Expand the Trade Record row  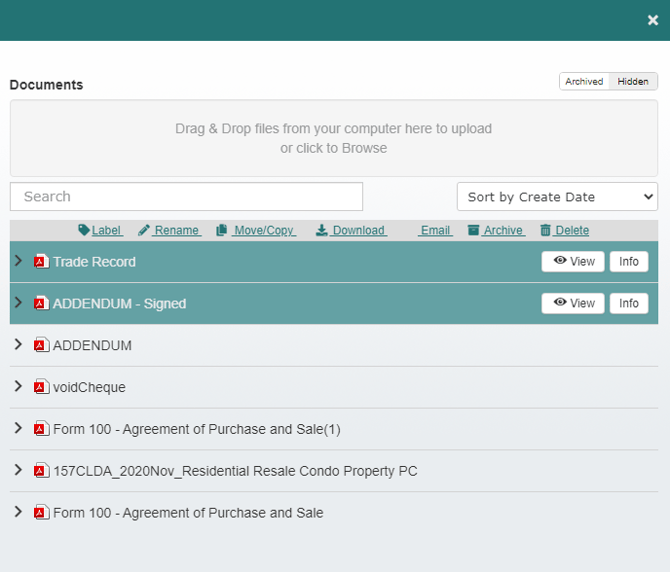(18, 261)
